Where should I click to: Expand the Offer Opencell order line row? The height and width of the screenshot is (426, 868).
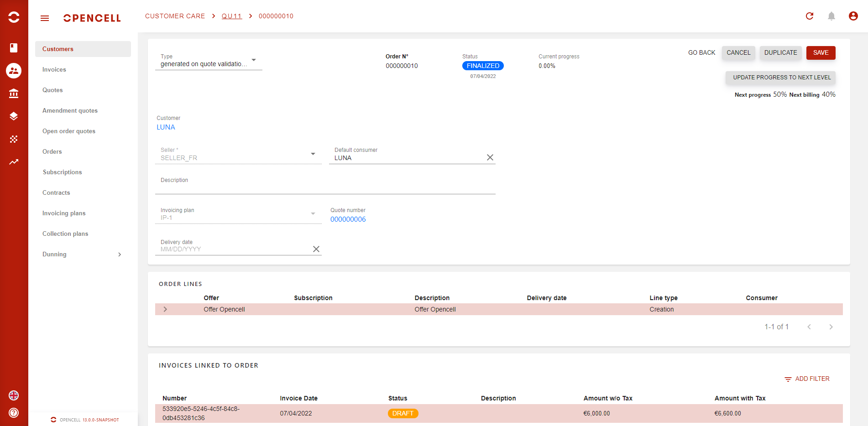[x=165, y=309]
